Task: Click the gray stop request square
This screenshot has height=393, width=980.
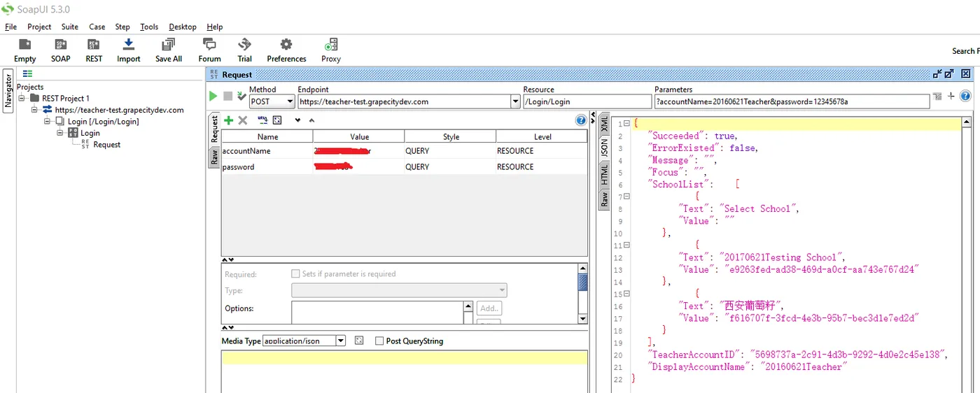Action: pyautogui.click(x=227, y=96)
